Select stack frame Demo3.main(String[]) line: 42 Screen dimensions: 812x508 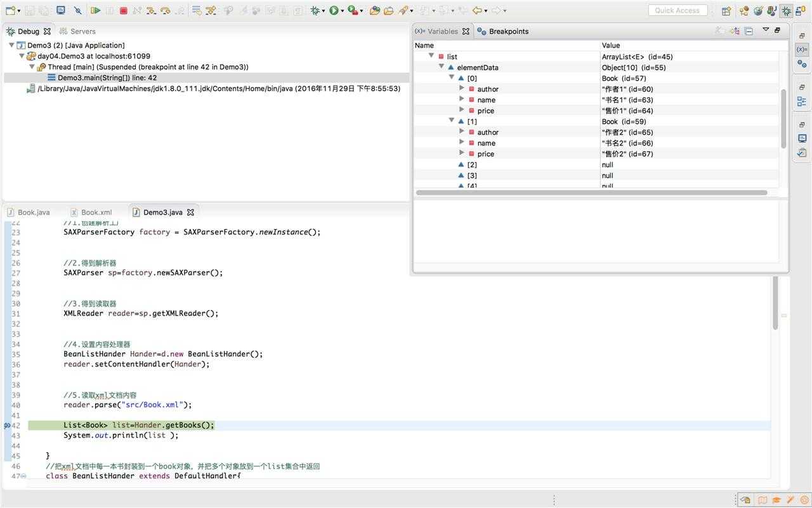pos(107,77)
